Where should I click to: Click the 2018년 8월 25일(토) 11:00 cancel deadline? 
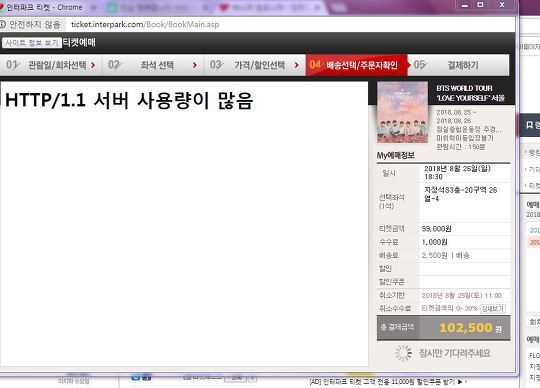(x=461, y=295)
